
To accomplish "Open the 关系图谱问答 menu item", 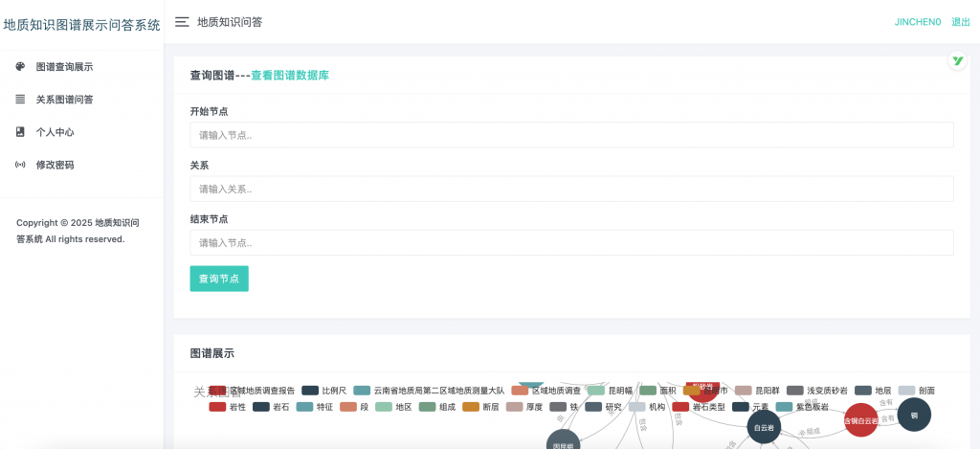I will point(64,100).
